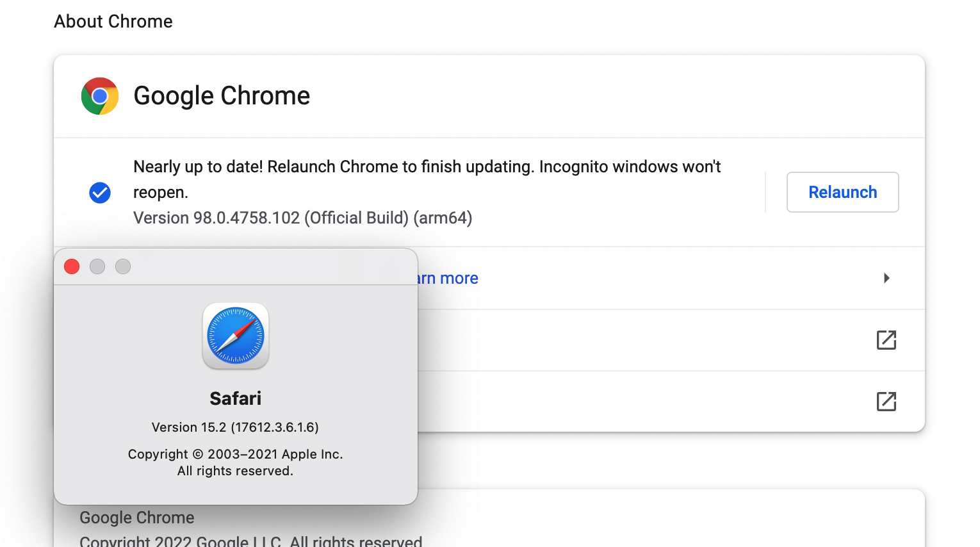Open the first external link icon
The height and width of the screenshot is (547, 980).
(886, 340)
